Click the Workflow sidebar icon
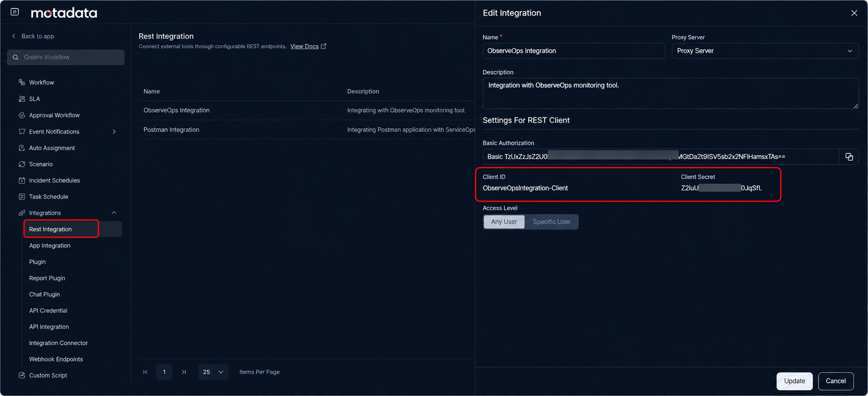The image size is (868, 396). 22,82
